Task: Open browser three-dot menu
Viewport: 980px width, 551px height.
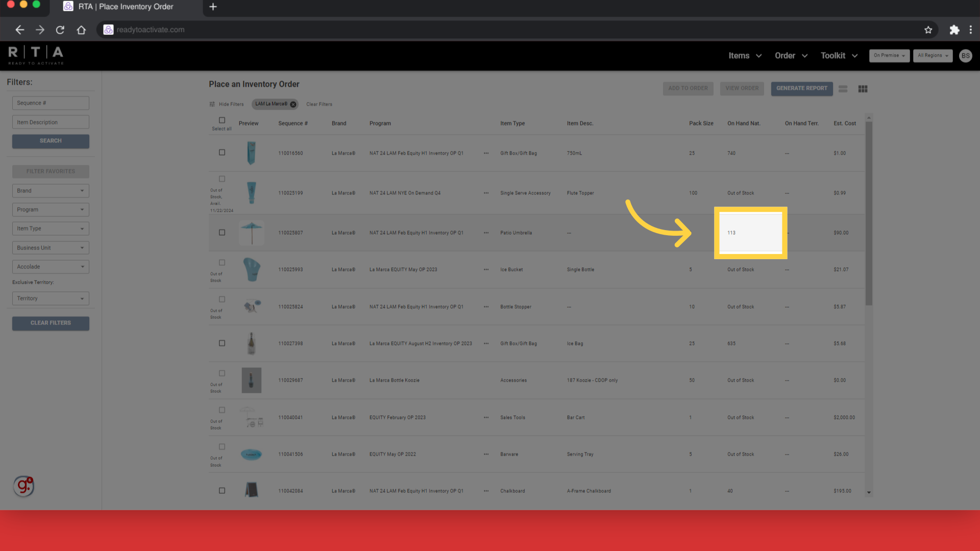Action: [971, 30]
